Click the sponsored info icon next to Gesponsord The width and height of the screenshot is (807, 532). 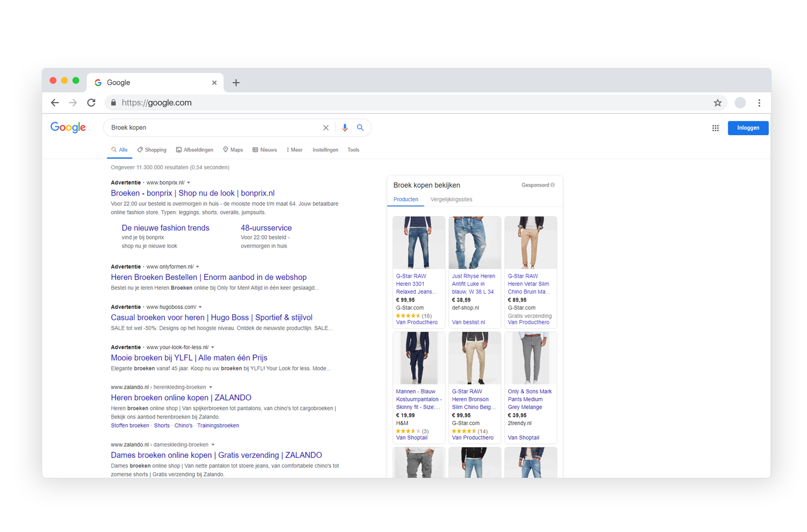point(553,185)
